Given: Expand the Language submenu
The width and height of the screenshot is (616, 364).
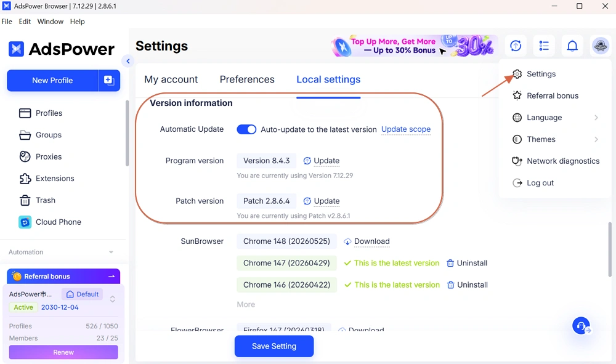Looking at the screenshot, I should (555, 118).
